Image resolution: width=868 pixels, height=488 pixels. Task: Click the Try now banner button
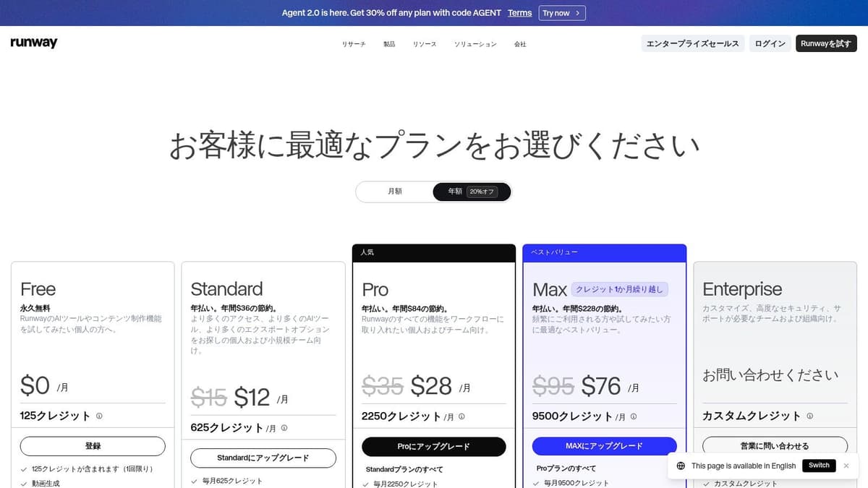coord(562,13)
